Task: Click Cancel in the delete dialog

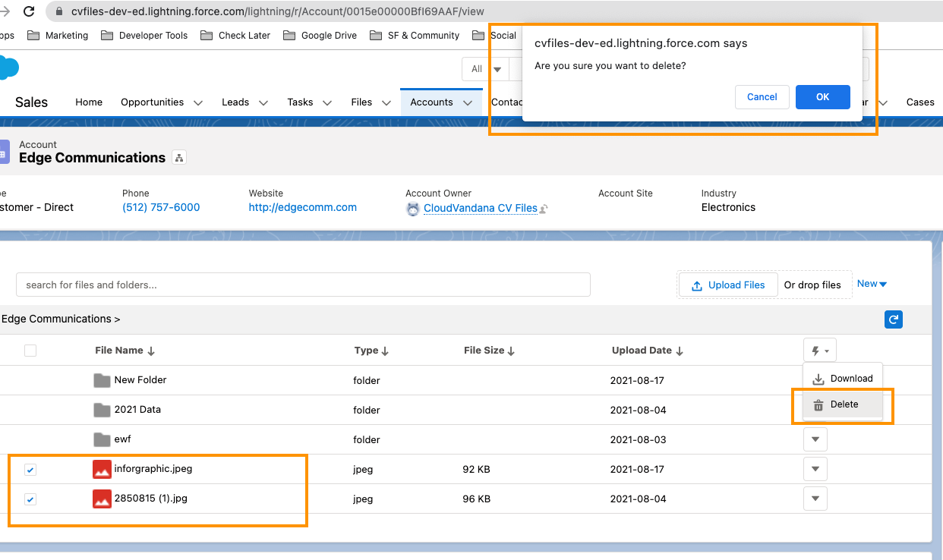Action: coord(762,97)
